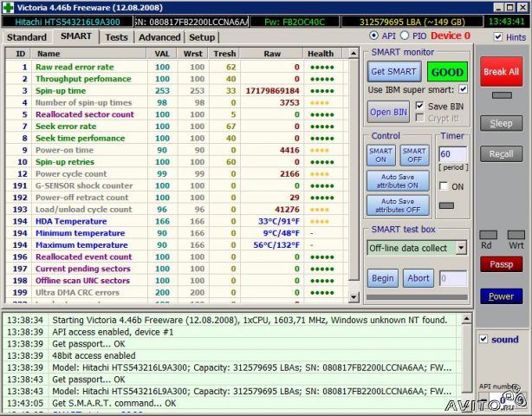Click the SMART ON button
Viewport: 532px width, 416px height.
(x=380, y=155)
